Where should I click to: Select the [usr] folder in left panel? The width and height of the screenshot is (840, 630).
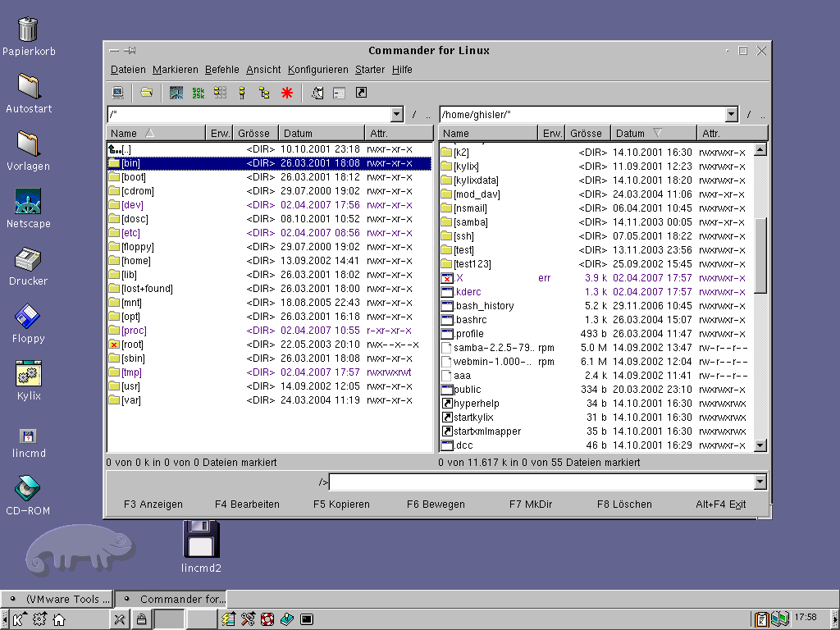click(x=269, y=386)
